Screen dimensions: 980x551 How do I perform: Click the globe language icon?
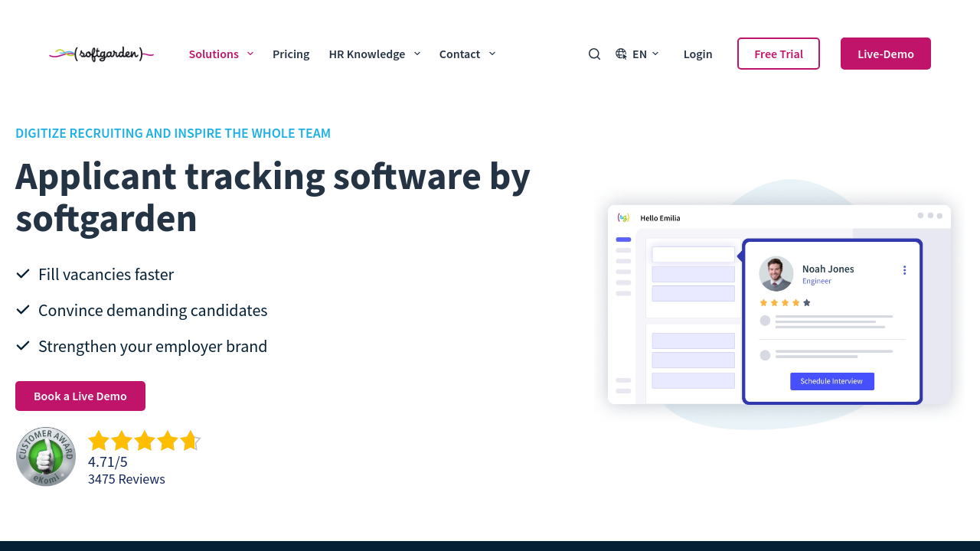click(x=621, y=54)
